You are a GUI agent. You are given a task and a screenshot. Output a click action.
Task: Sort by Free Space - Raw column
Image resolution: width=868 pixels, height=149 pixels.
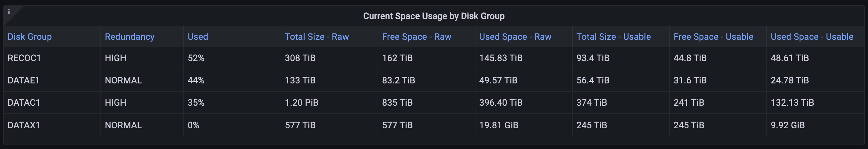coord(416,37)
